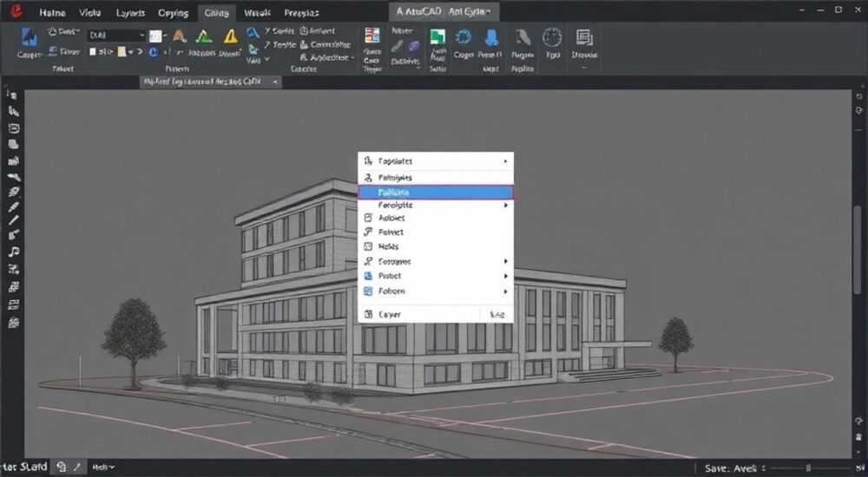
Task: Click the zoom slider in bottom status bar
Action: [811, 468]
